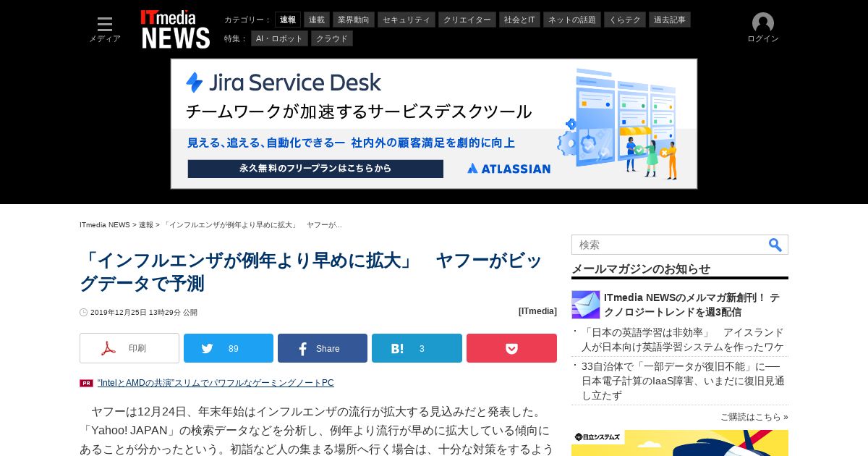Open 33自治体で一部データが復旧不能 article link
This screenshot has width=868, height=456.
[x=683, y=381]
